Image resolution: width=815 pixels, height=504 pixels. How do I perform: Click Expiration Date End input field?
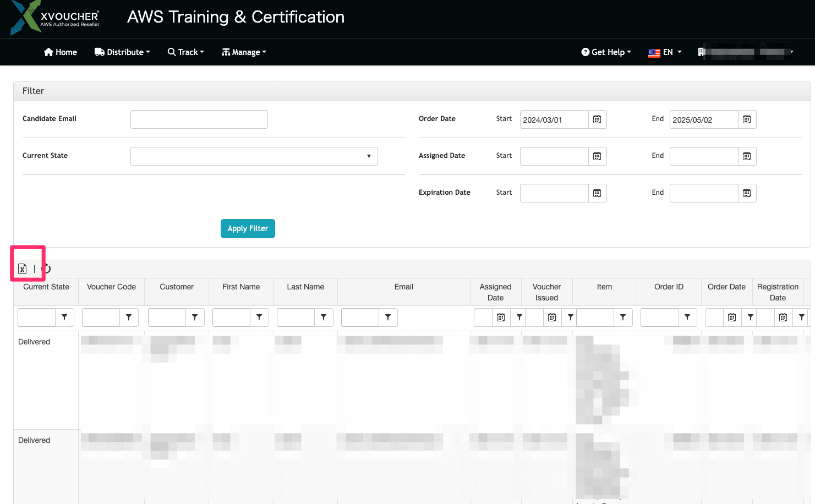[704, 193]
